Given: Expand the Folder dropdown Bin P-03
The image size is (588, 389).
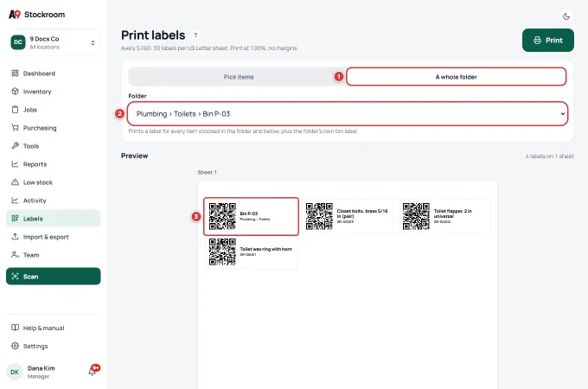Looking at the screenshot, I should tap(348, 113).
